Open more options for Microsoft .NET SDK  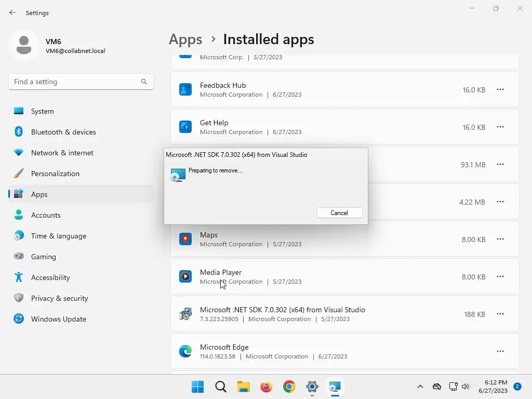point(500,314)
